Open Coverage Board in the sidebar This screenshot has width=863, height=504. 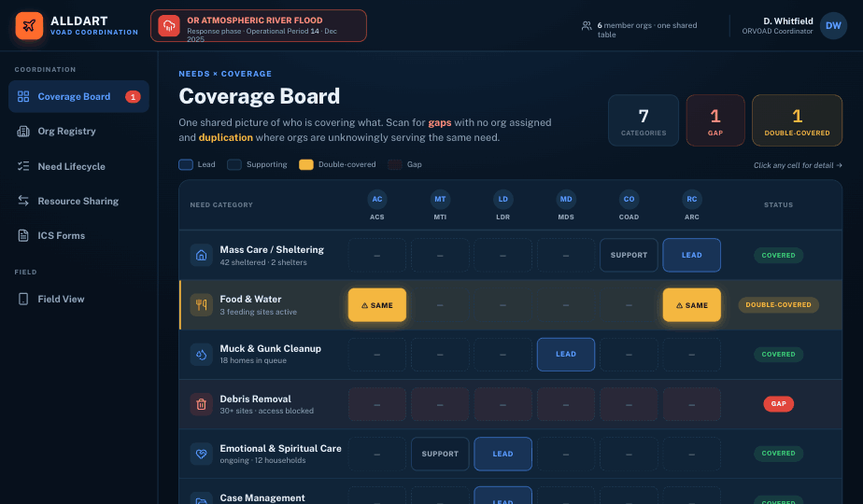click(x=78, y=96)
